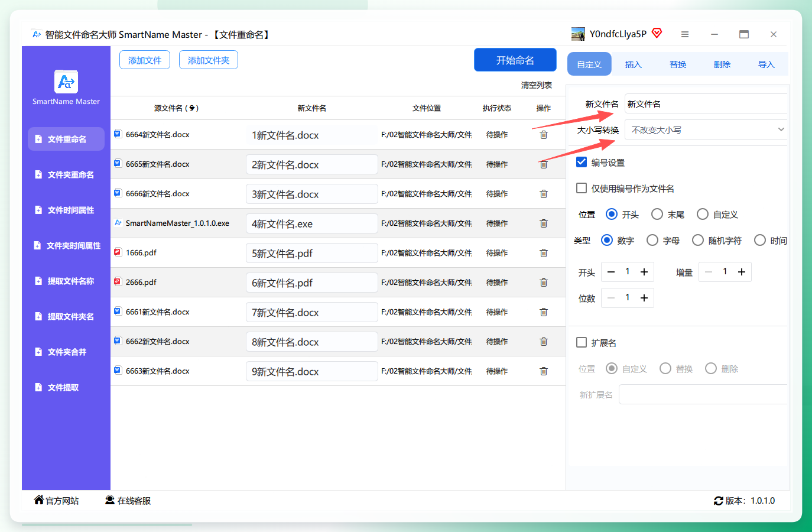812x532 pixels.
Task: Check 仅使用编号作为文件名
Action: point(582,188)
